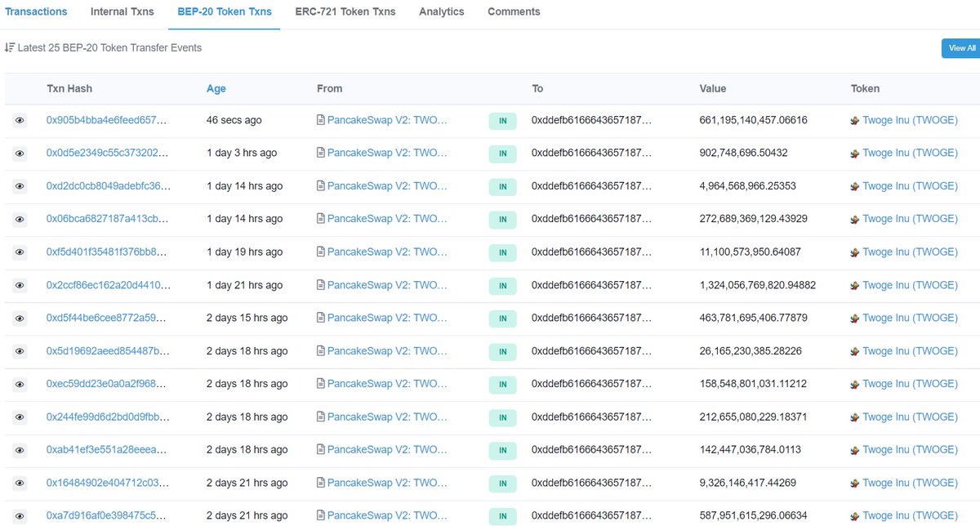Open transaction hash 0x905b4bba4e6feed657
The width and height of the screenshot is (980, 526).
108,120
